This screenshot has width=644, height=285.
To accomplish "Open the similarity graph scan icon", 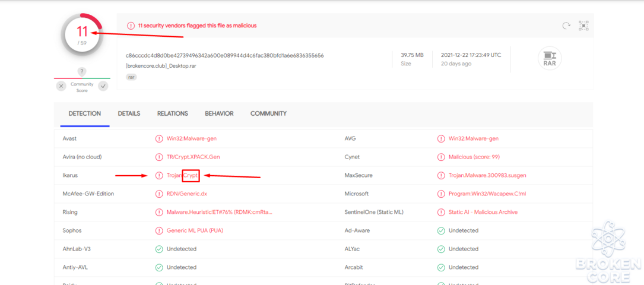I will pos(583,26).
